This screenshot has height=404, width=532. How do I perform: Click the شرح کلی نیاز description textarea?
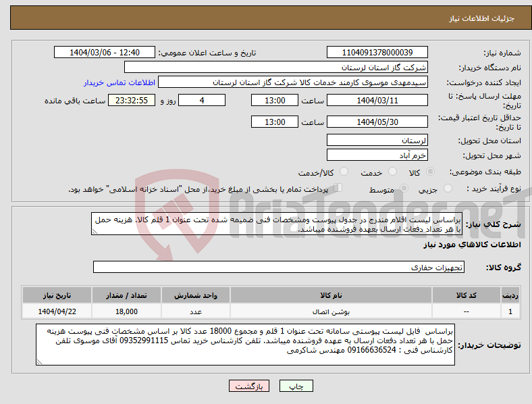[277, 224]
